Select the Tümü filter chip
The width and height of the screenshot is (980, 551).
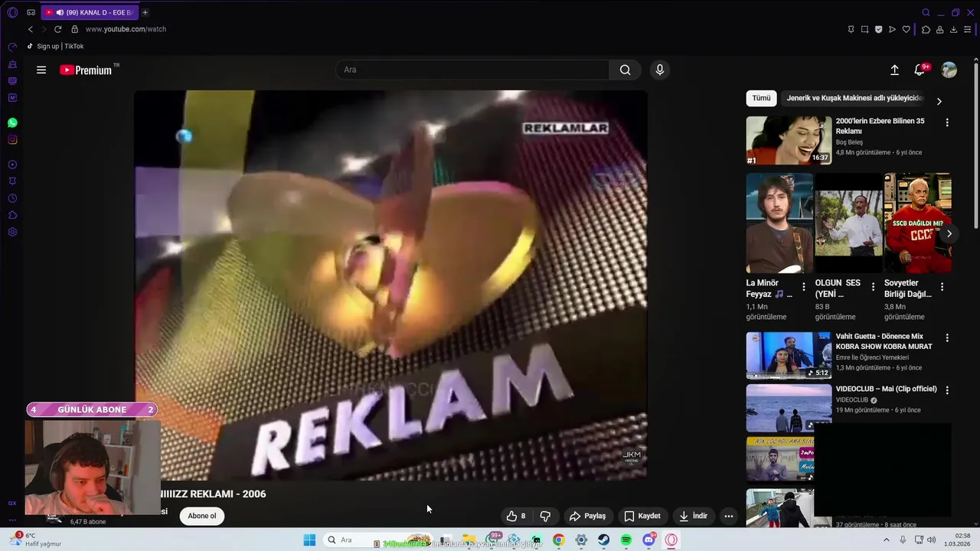pyautogui.click(x=761, y=98)
